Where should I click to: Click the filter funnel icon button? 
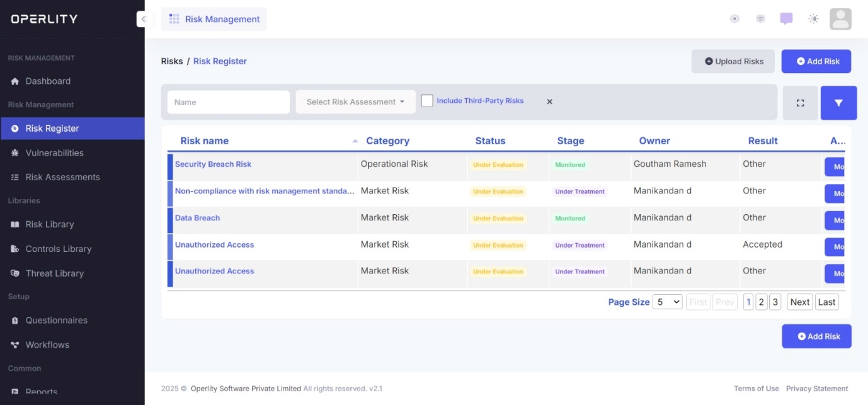point(838,103)
